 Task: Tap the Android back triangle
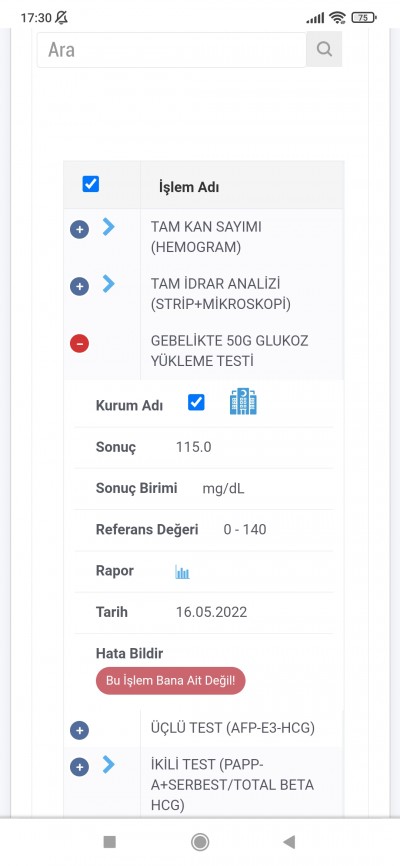tap(288, 842)
